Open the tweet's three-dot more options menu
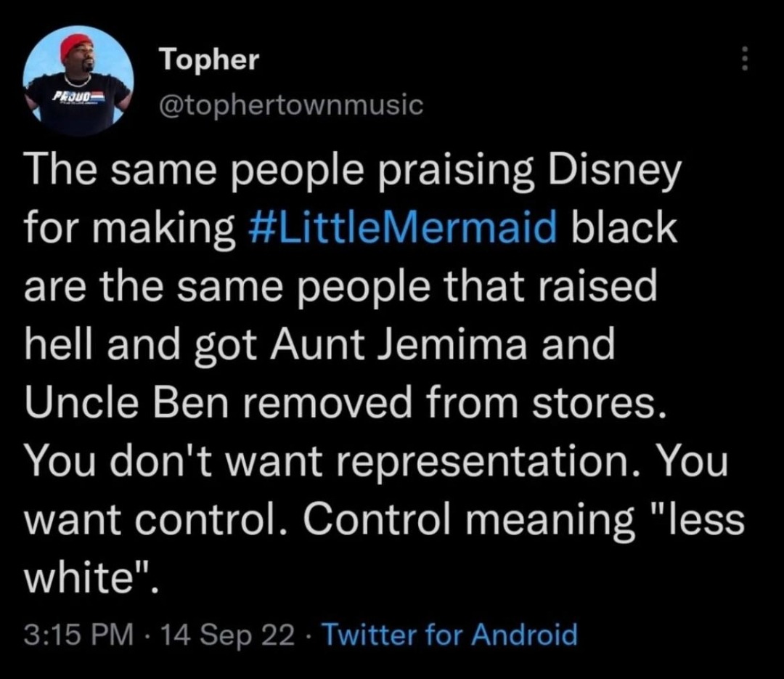The width and height of the screenshot is (784, 679). tap(742, 59)
